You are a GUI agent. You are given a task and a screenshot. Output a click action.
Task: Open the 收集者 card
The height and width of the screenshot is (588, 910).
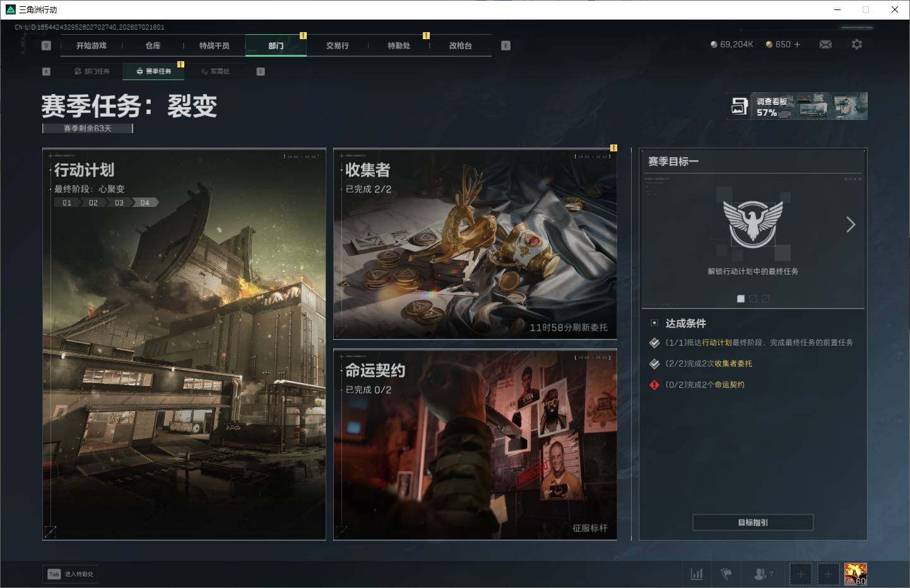[x=475, y=244]
